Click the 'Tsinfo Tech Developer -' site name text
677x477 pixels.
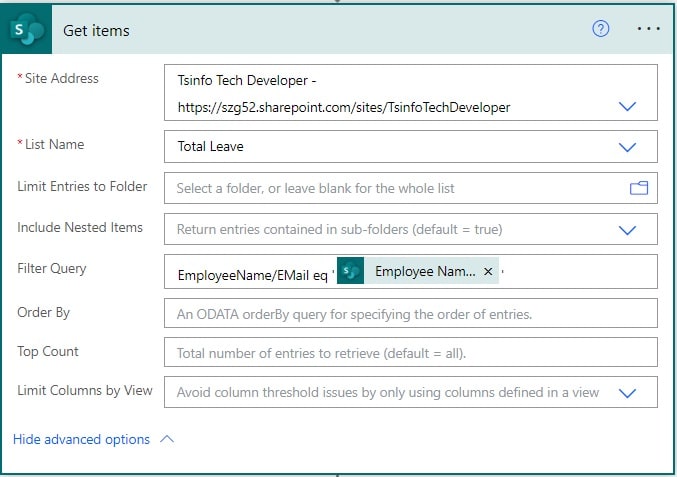(247, 80)
